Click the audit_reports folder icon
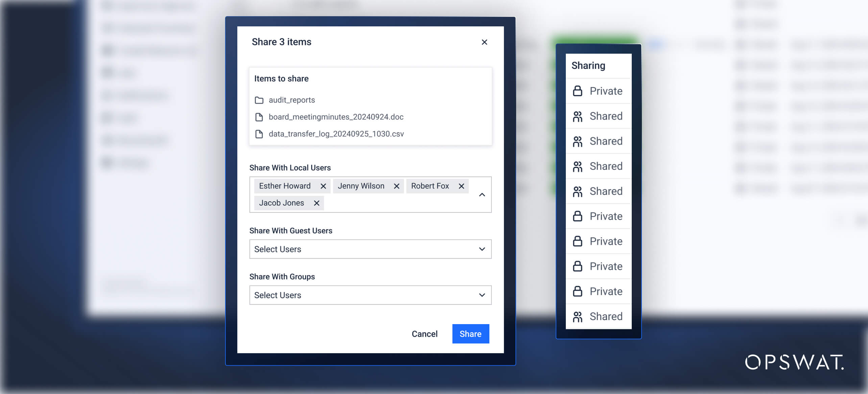 pos(259,100)
